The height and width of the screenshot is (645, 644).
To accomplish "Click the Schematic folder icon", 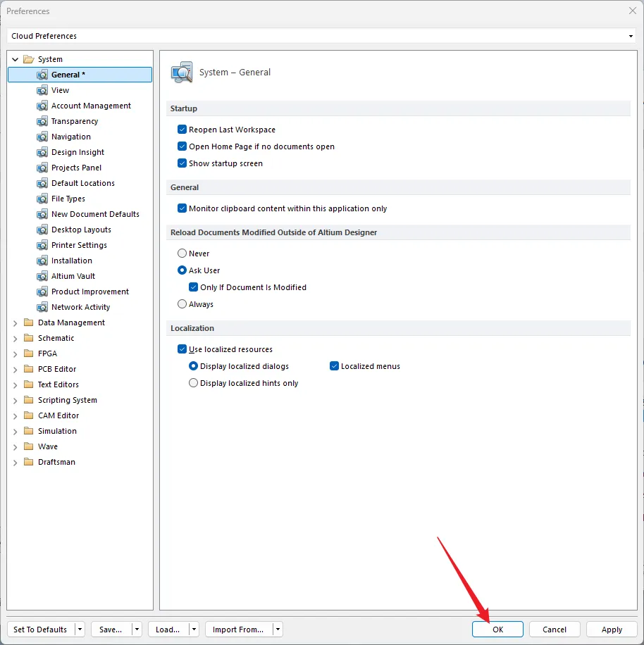I will click(28, 338).
